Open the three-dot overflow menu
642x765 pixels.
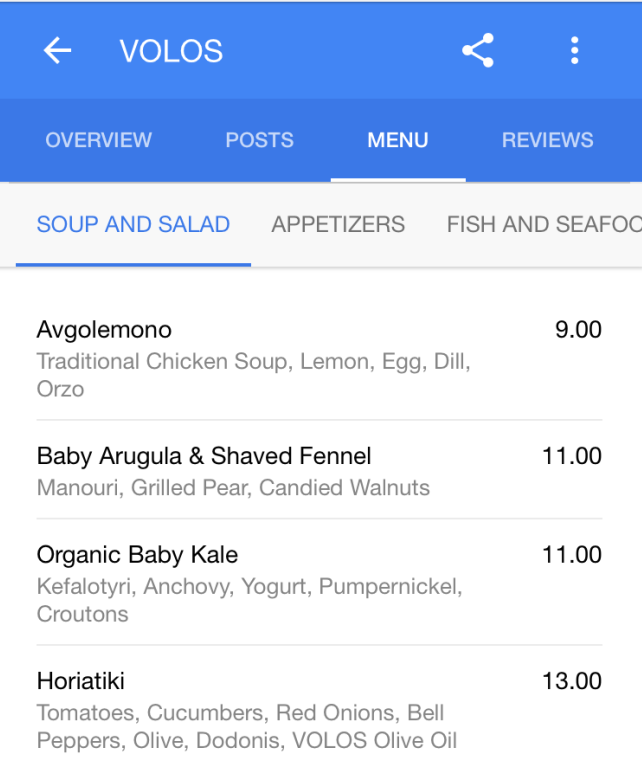574,51
